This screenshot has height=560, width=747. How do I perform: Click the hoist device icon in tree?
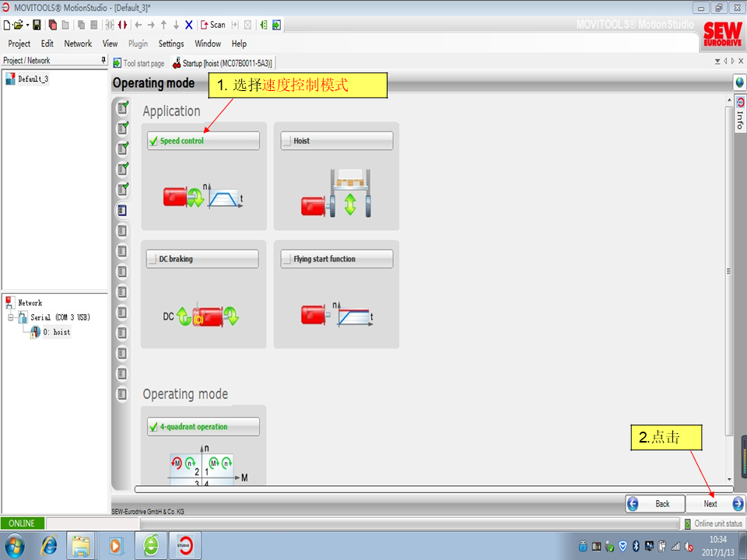(x=35, y=332)
